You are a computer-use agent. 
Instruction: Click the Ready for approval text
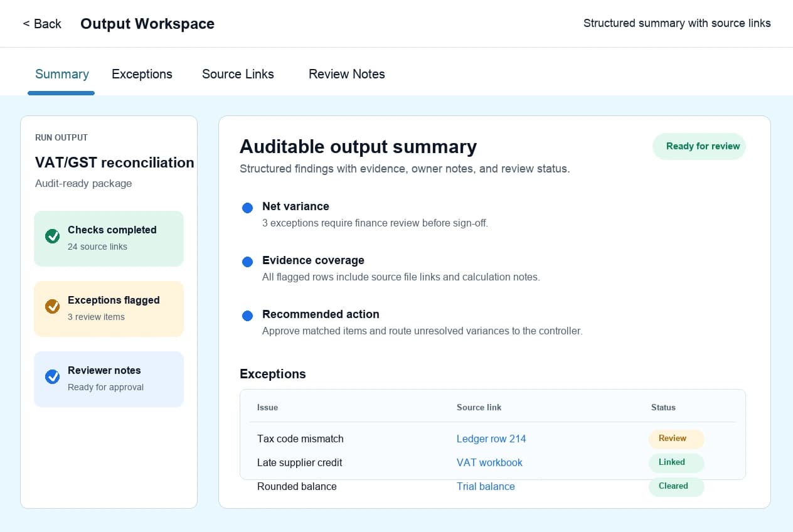[x=105, y=387]
